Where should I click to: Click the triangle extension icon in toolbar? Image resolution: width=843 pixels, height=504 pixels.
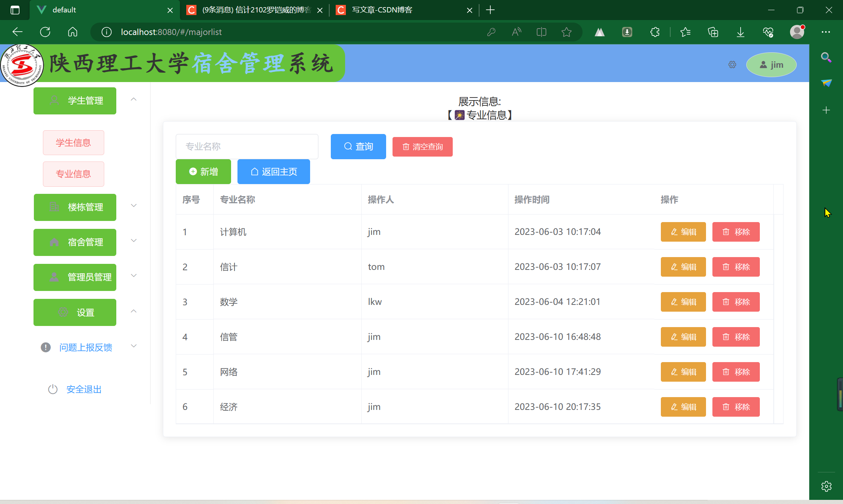point(600,32)
